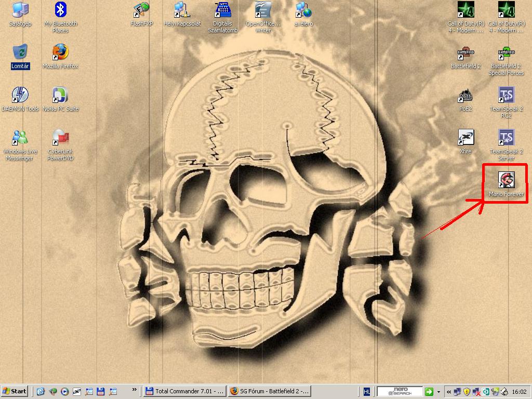Open the Nero Search options dropdown arrow
Viewport: 532px width, 399px height.
pyautogui.click(x=439, y=392)
